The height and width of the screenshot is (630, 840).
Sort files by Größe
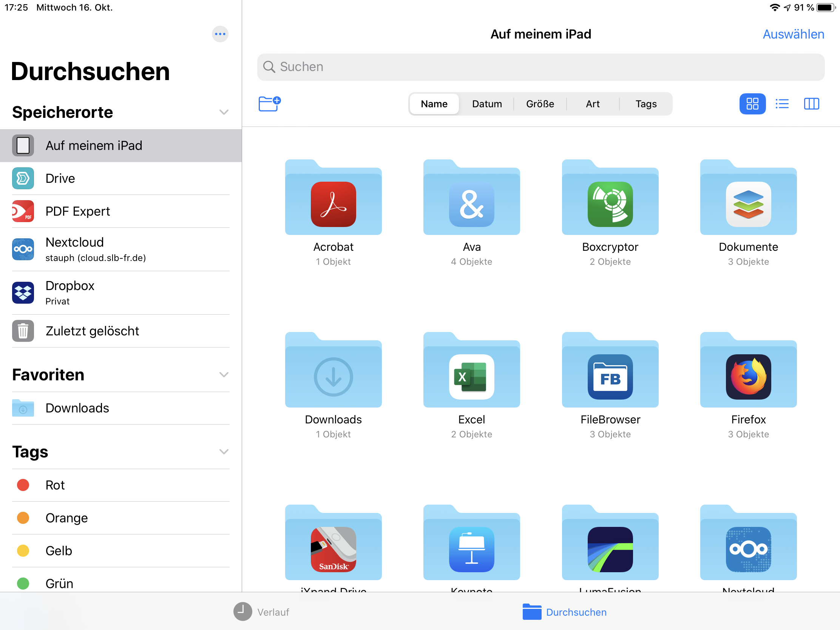pos(540,103)
